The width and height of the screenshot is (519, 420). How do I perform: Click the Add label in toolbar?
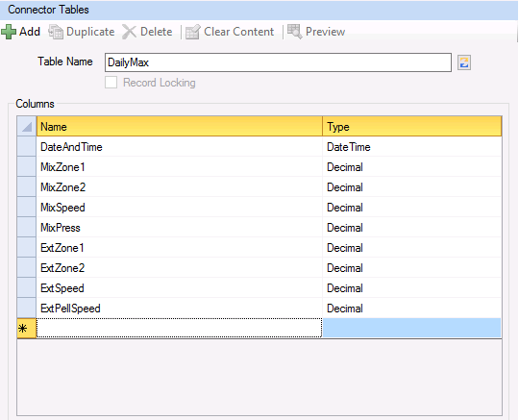[x=30, y=32]
